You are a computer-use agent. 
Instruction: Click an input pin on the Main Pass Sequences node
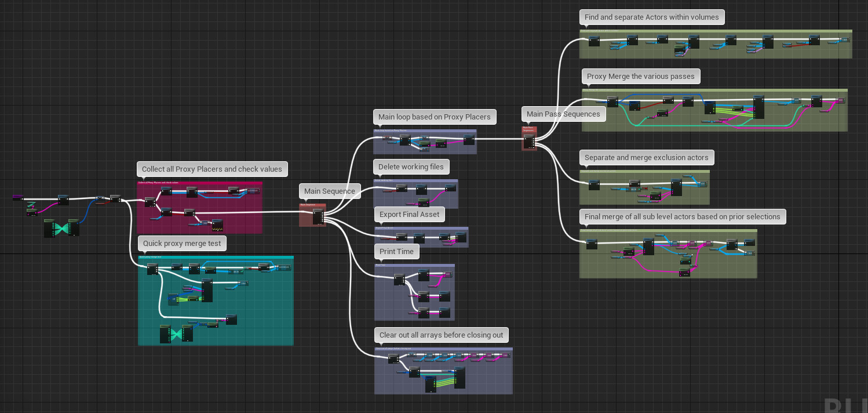click(525, 139)
